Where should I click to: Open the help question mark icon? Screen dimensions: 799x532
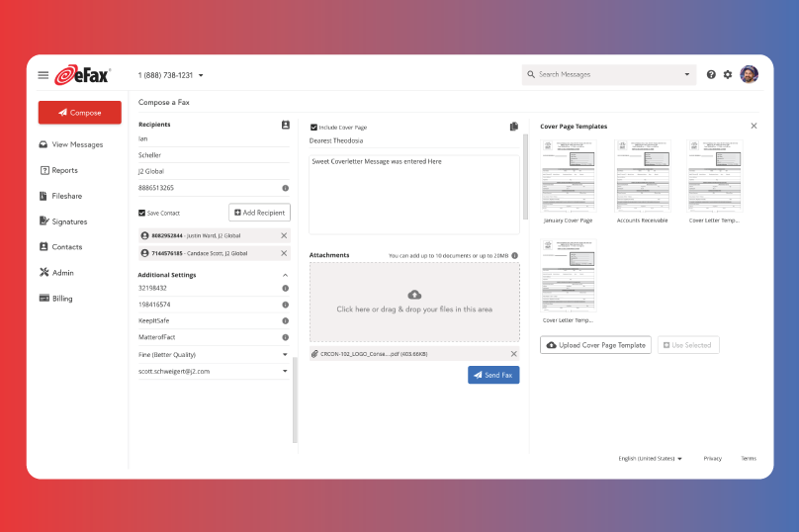(711, 74)
